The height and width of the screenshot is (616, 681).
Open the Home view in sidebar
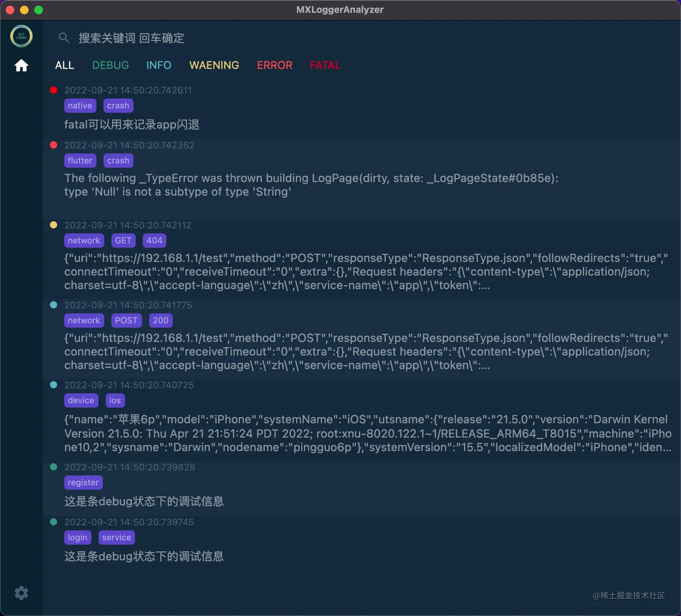tap(21, 65)
